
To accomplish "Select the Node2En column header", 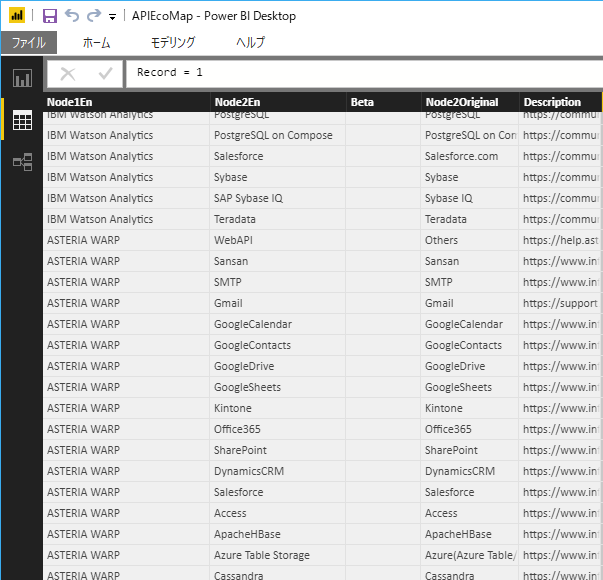I will tap(278, 102).
